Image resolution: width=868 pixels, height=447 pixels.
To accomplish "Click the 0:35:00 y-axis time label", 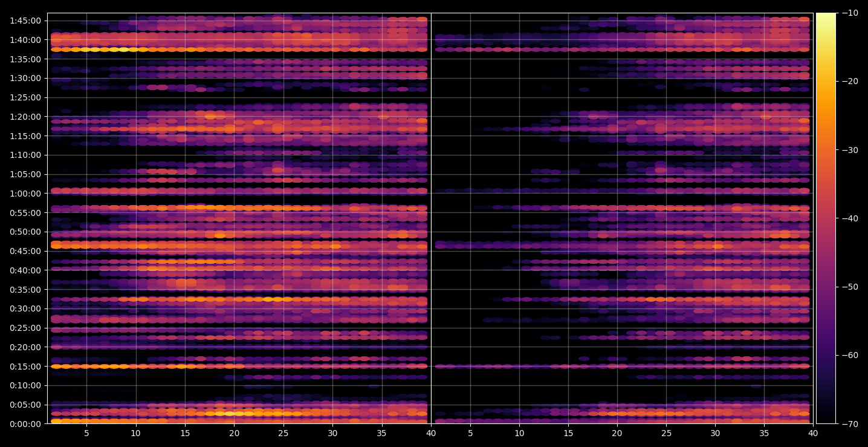I will point(25,290).
